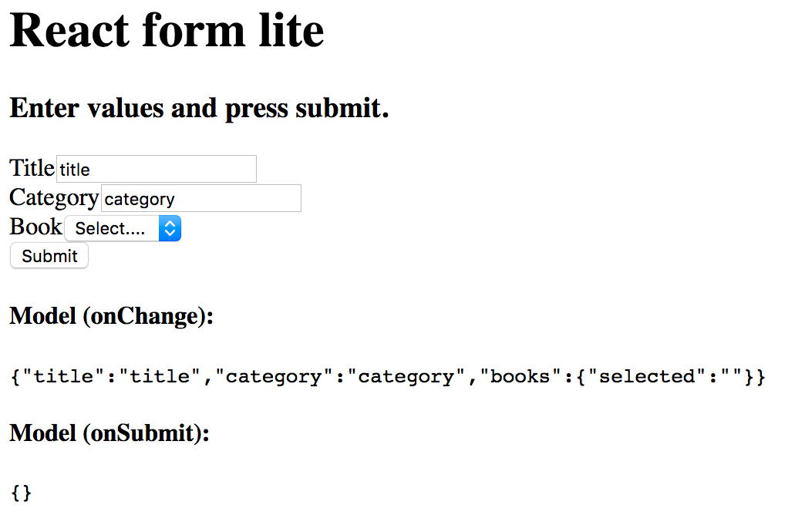The height and width of the screenshot is (532, 805).
Task: Click Submit to send the form values
Action: [49, 255]
